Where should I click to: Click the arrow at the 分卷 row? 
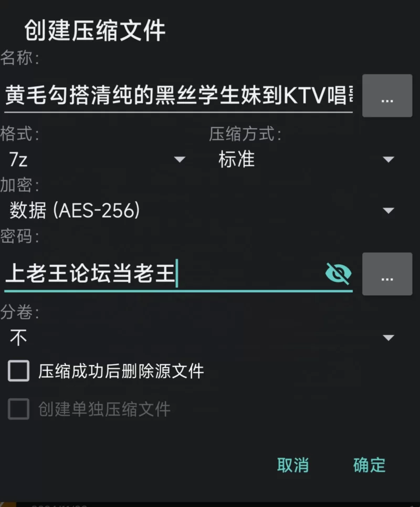[388, 338]
